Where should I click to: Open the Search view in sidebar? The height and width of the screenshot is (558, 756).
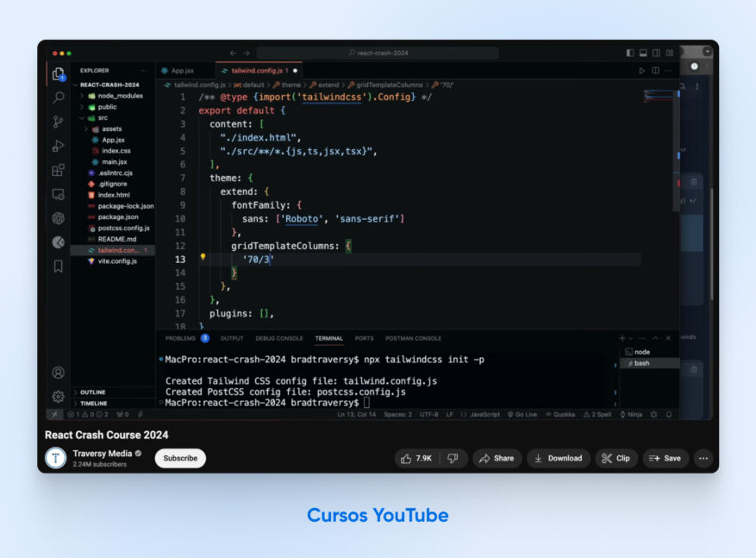coord(57,97)
